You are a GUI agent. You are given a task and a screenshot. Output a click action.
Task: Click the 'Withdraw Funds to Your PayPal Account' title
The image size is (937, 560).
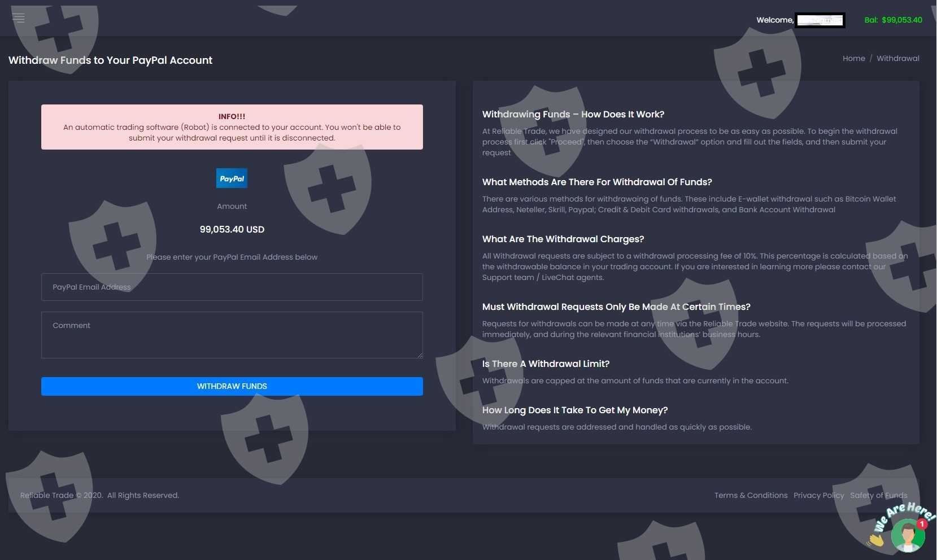click(x=110, y=60)
